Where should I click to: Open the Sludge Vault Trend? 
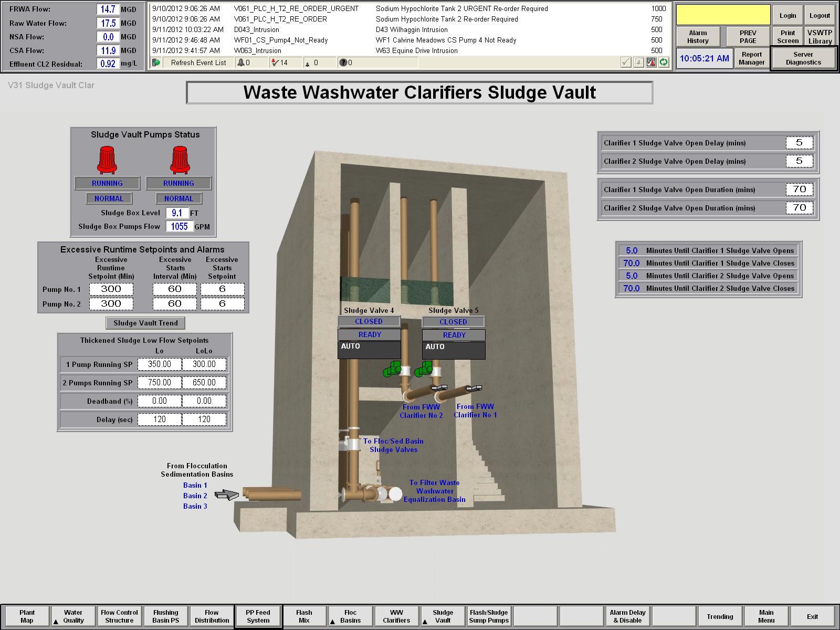[x=145, y=323]
